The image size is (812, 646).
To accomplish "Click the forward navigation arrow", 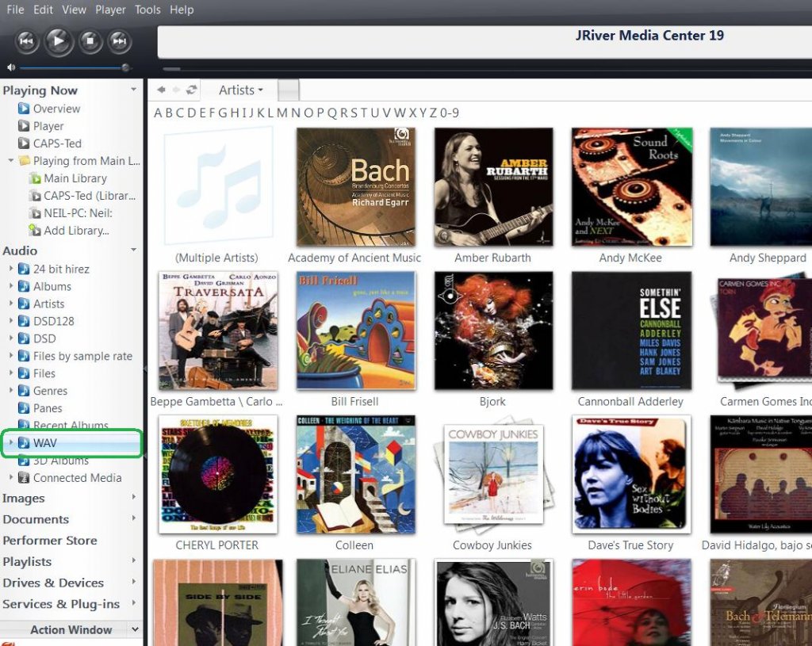I will pyautogui.click(x=176, y=90).
